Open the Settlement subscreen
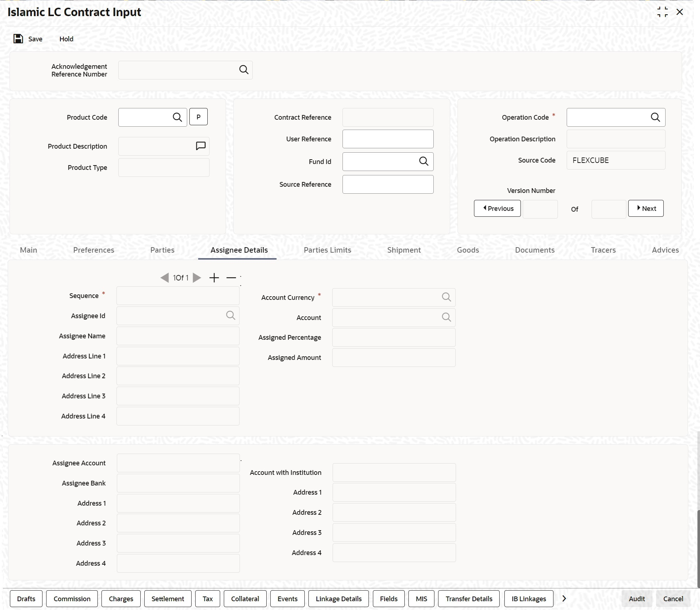This screenshot has width=700, height=610. tap(168, 599)
